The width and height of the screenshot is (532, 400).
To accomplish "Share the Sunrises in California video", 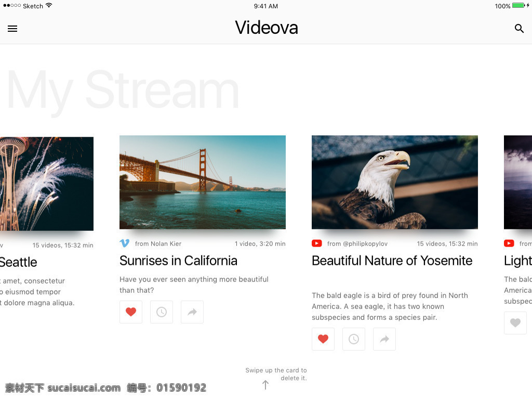I will tap(192, 312).
